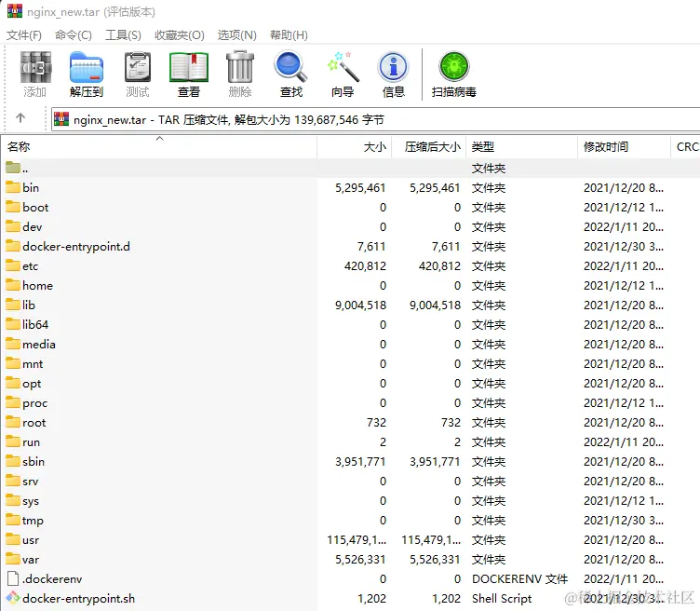Viewport: 700px width, 611px height.
Task: Select the tmp folder icon
Action: pos(13,520)
